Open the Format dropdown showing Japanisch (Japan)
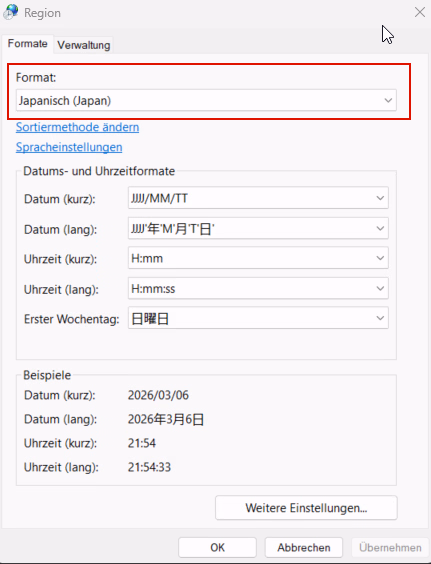The height and width of the screenshot is (564, 431). pyautogui.click(x=206, y=100)
